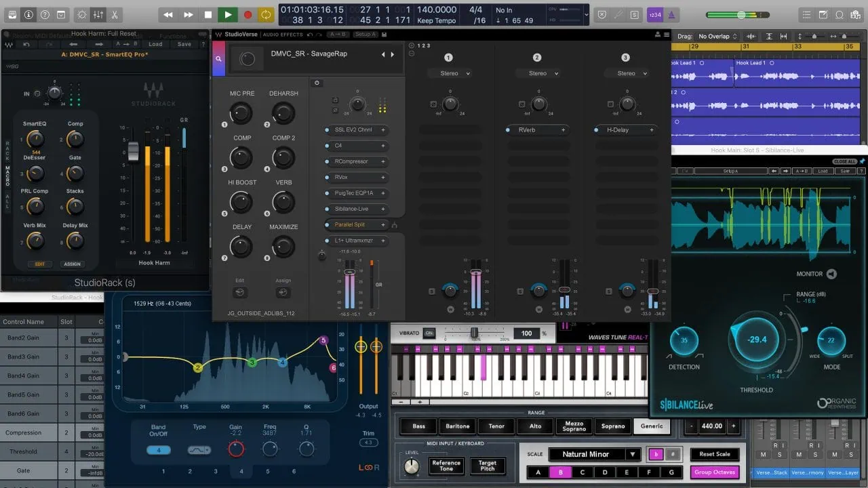Click the Play button in transport
Viewport: 868px width, 488px height.
(228, 14)
